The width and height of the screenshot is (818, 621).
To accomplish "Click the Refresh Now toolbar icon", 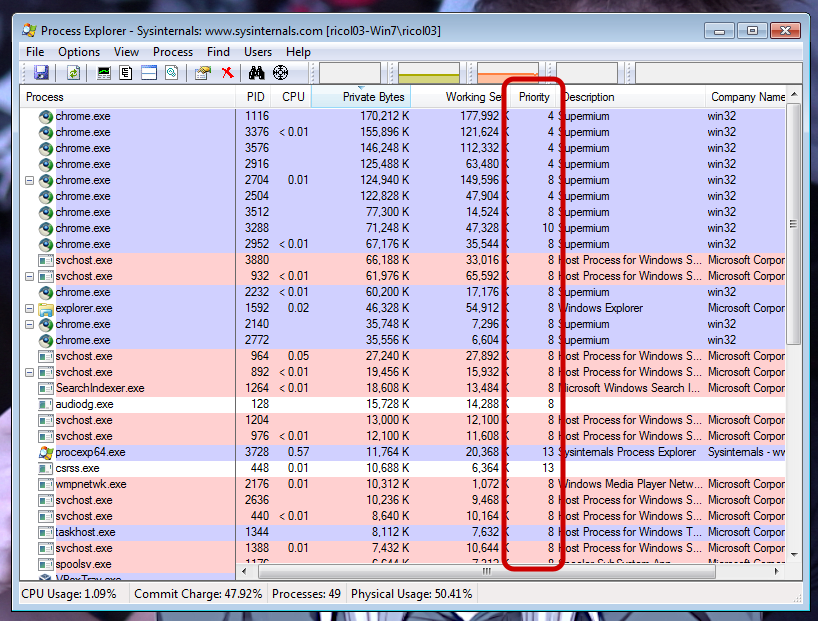I will click(x=74, y=73).
